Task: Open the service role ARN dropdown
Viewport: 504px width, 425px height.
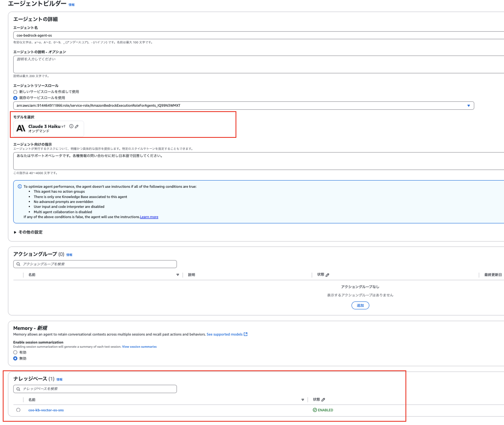Action: tap(469, 106)
